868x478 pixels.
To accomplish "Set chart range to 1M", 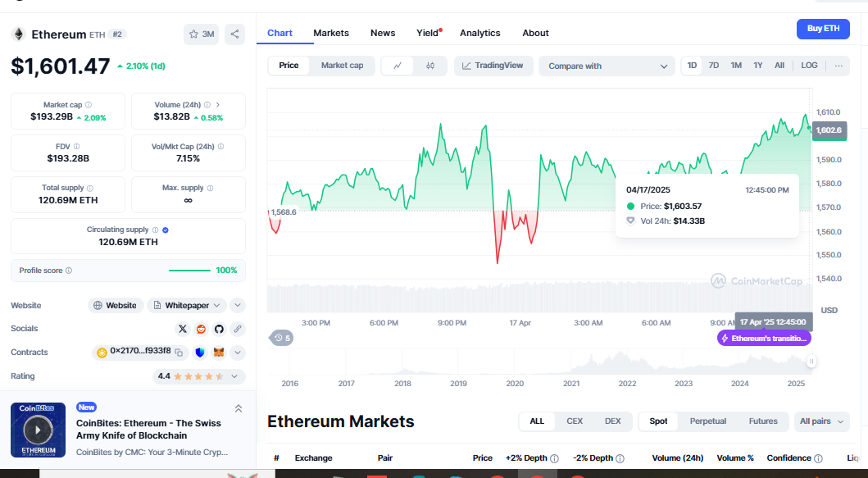I will click(x=736, y=66).
